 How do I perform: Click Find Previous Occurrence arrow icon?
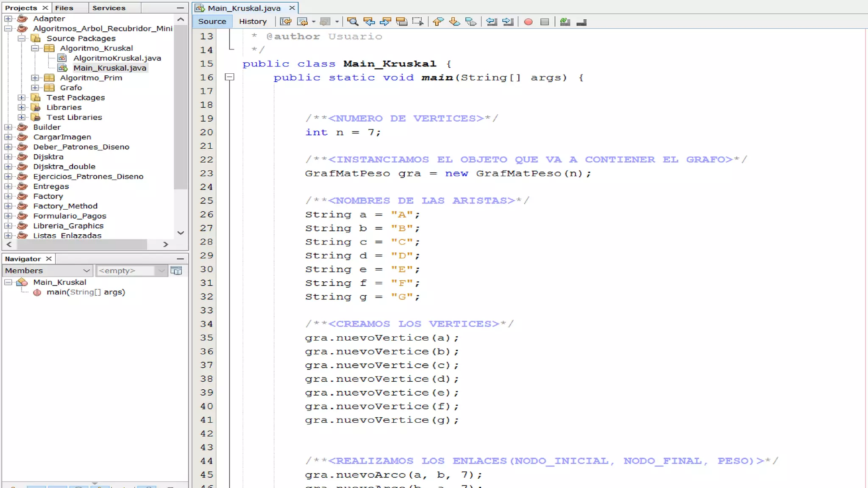(369, 22)
